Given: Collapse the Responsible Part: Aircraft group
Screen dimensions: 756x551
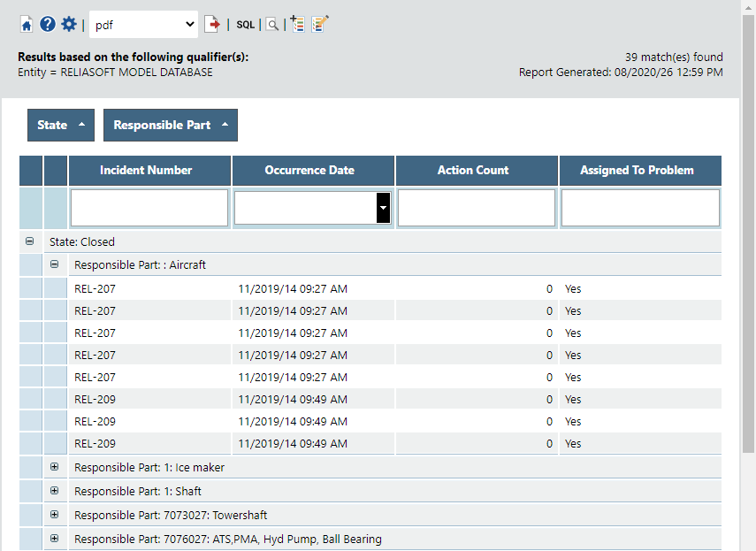Looking at the screenshot, I should click(x=54, y=264).
